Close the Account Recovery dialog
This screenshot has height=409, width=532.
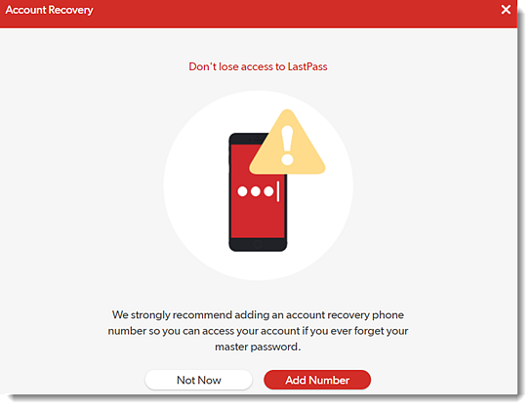point(506,10)
